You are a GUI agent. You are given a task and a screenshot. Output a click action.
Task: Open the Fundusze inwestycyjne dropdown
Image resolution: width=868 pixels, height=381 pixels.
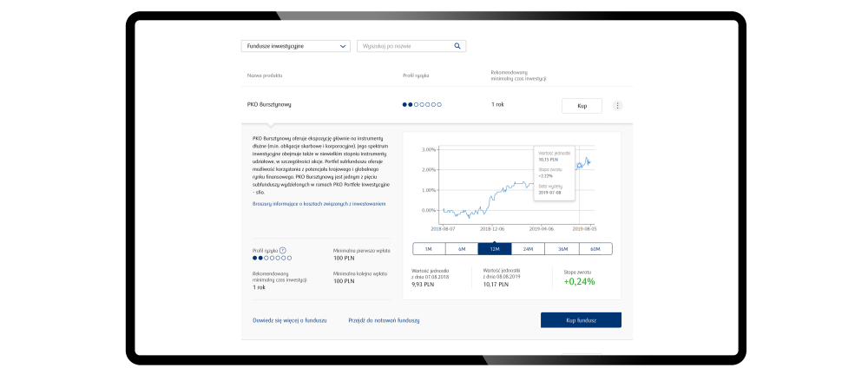296,46
